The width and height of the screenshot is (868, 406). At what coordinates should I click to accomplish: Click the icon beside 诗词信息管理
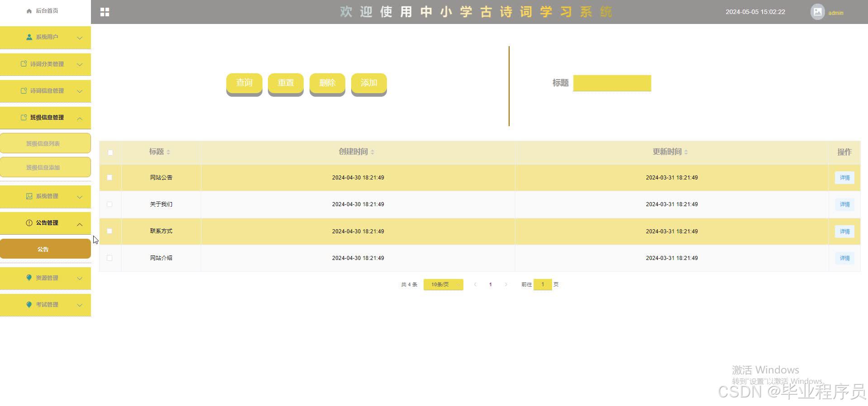coord(24,90)
